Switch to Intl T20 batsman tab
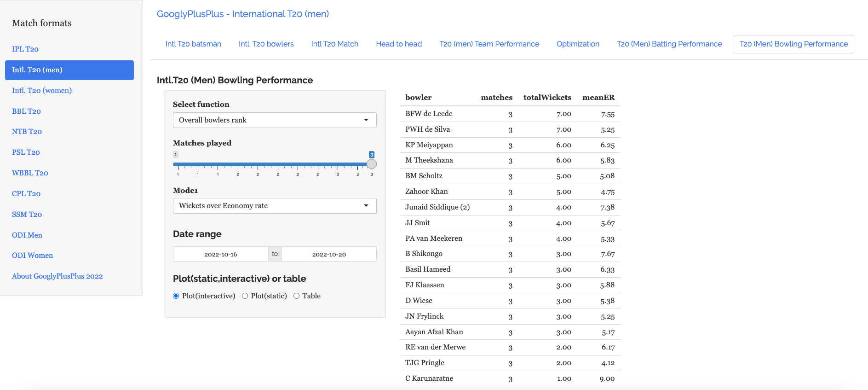This screenshot has width=868, height=390. [x=193, y=44]
